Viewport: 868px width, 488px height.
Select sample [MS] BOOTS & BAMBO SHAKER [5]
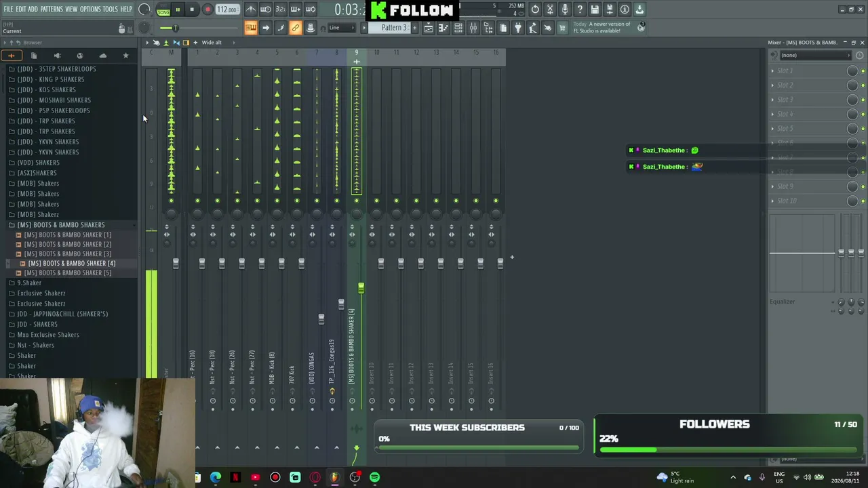tap(67, 272)
